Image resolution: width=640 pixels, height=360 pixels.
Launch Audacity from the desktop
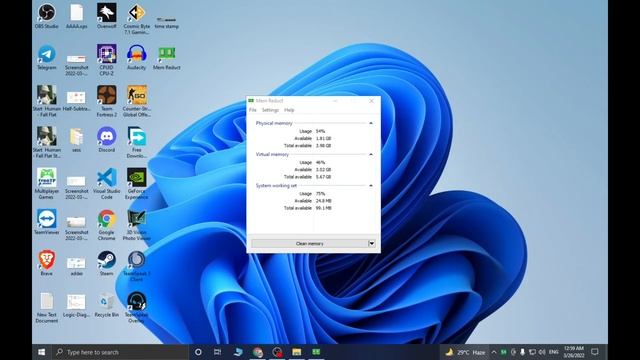tap(137, 58)
